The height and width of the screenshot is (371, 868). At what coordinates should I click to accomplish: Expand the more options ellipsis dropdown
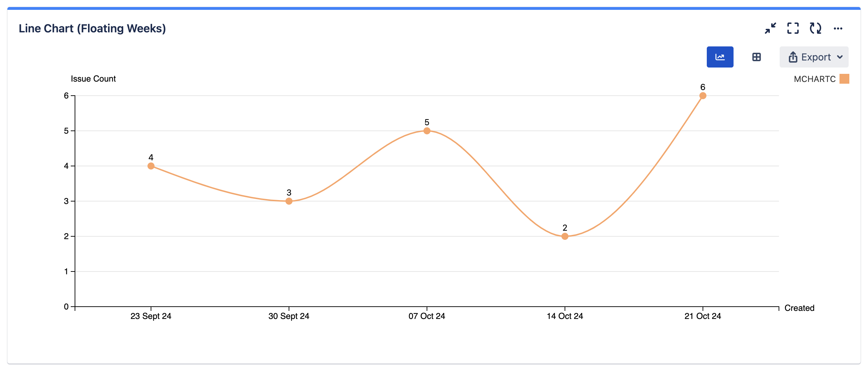coord(839,28)
